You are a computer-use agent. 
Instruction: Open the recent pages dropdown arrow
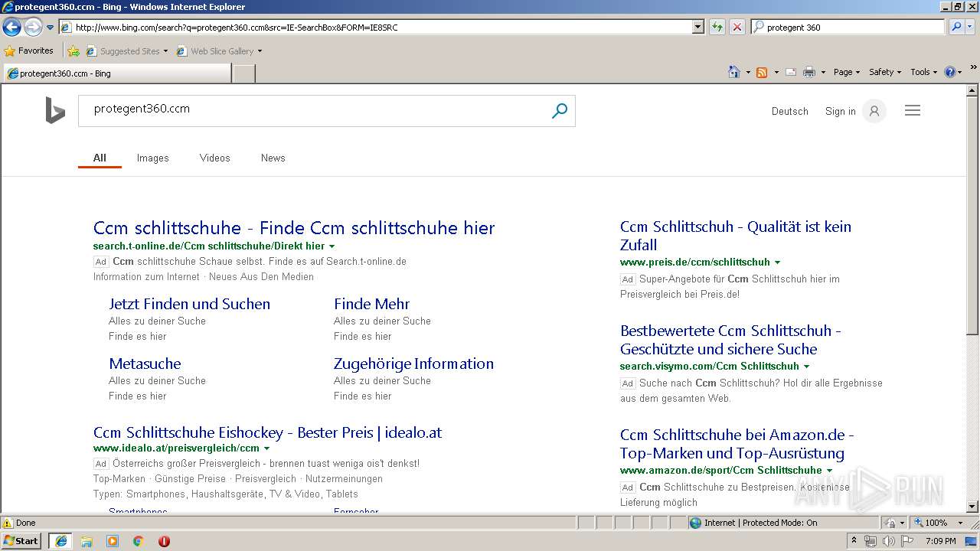click(50, 28)
